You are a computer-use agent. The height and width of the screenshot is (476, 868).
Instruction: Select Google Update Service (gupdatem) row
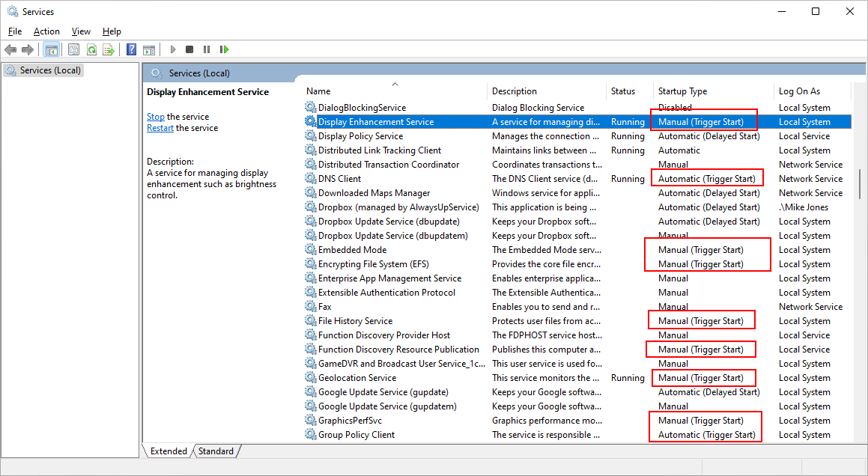pos(387,406)
